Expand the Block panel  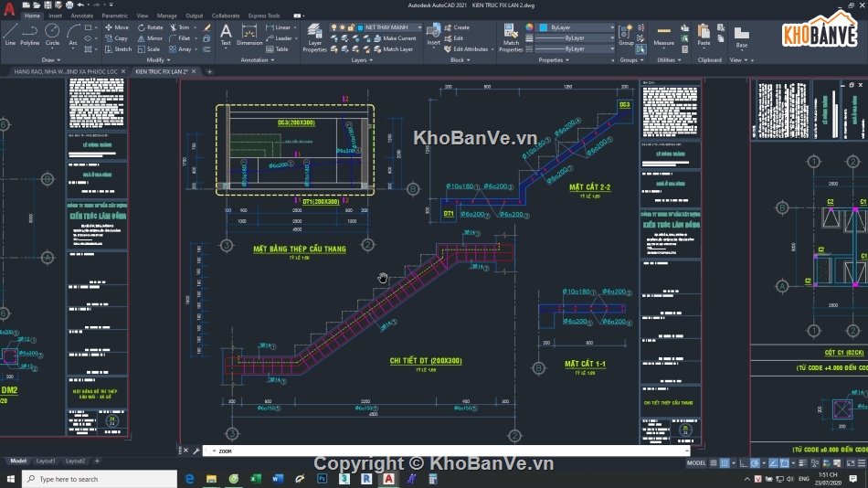(x=460, y=59)
